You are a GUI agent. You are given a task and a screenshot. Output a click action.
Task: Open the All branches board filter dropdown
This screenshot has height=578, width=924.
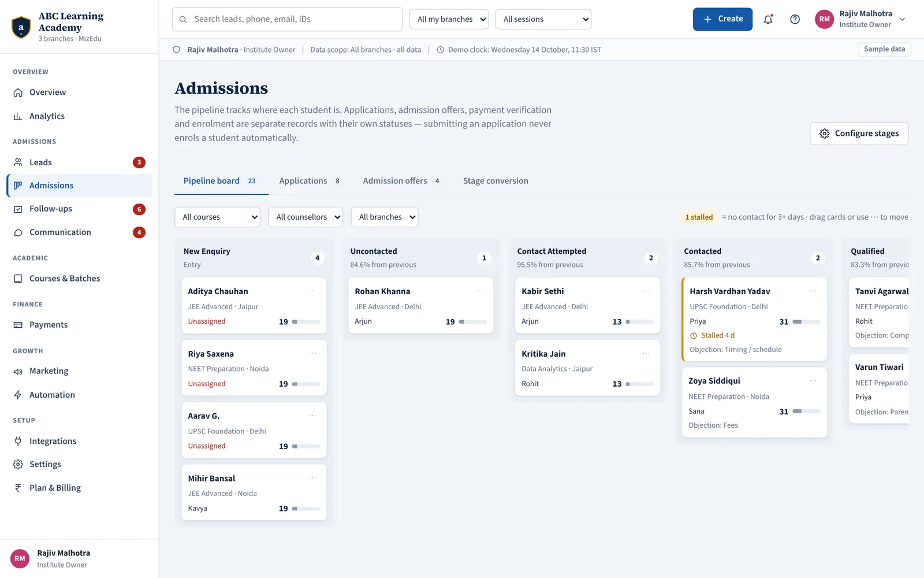point(385,217)
